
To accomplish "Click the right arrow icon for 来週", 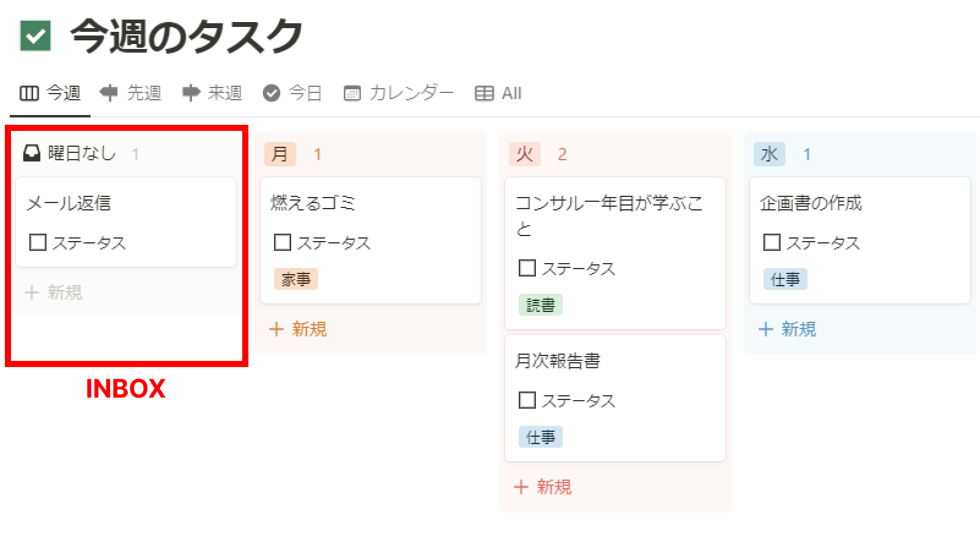I will point(191,93).
